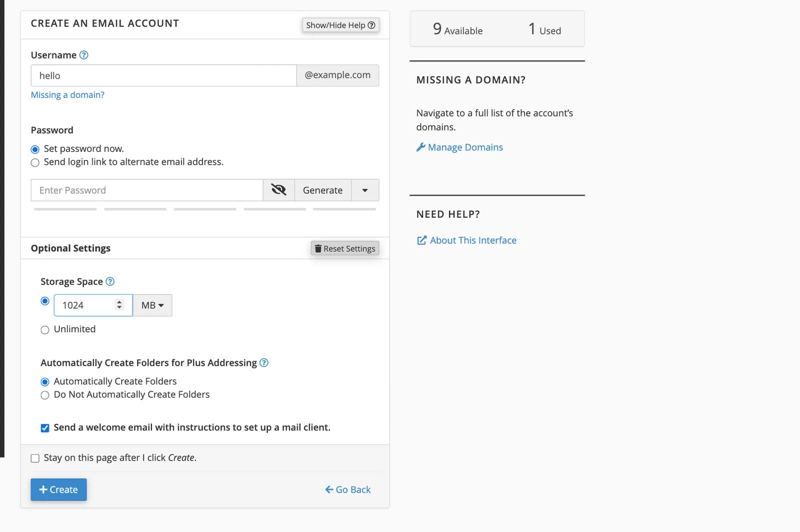Screen dimensions: 800x532
Task: Open the MB unit dropdown
Action: pyautogui.click(x=152, y=305)
